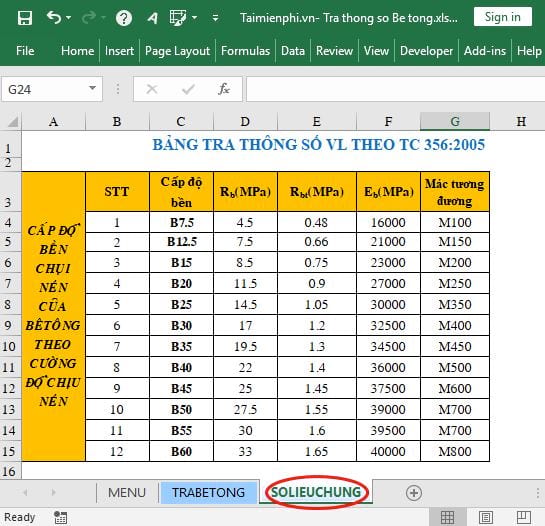Select cell containing B12.5
This screenshot has width=545, height=526.
coord(181,242)
